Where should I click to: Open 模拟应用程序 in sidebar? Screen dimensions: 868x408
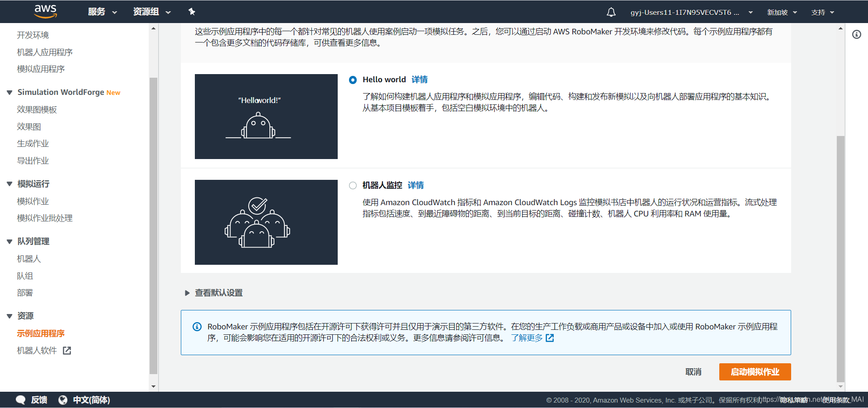(41, 69)
